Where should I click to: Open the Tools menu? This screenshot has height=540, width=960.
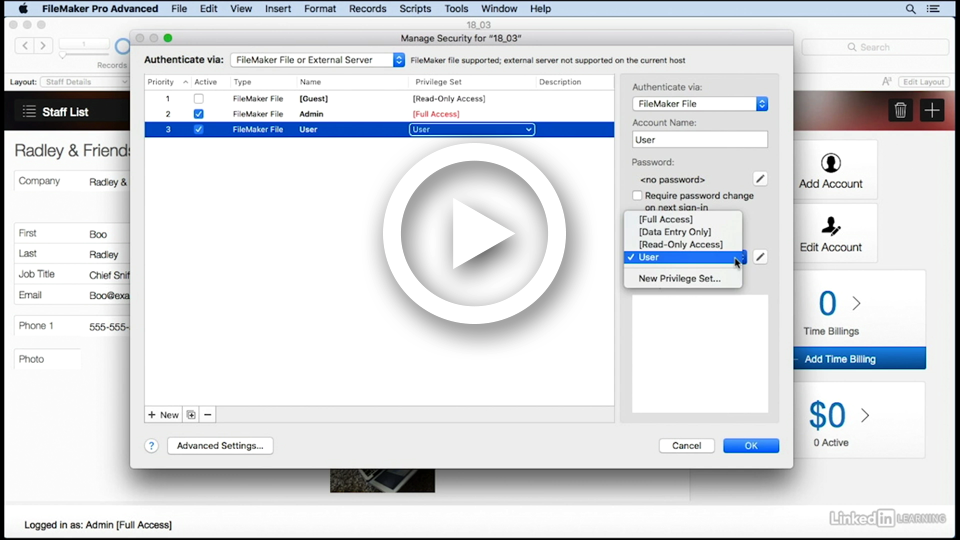coord(456,9)
